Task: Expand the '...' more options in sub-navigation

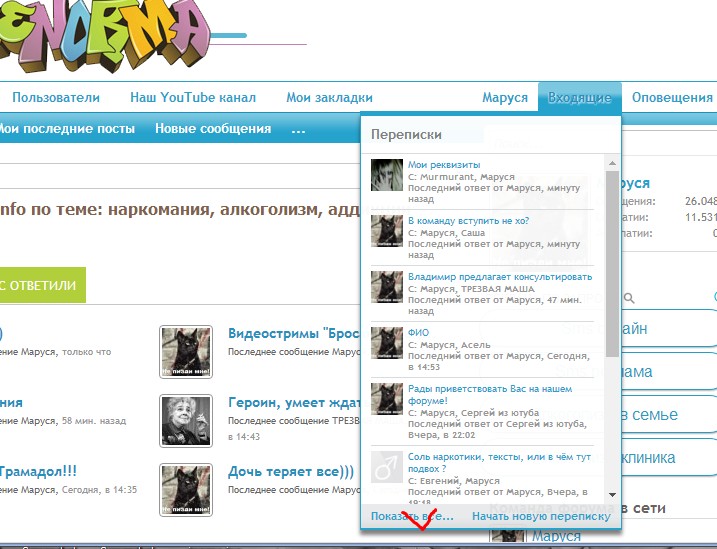Action: tap(298, 129)
